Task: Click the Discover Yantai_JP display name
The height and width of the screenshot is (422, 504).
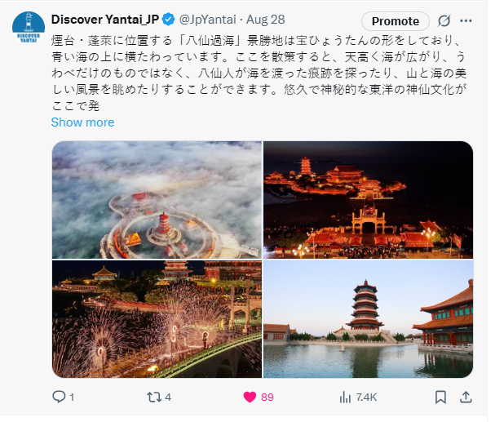Action: coord(105,20)
